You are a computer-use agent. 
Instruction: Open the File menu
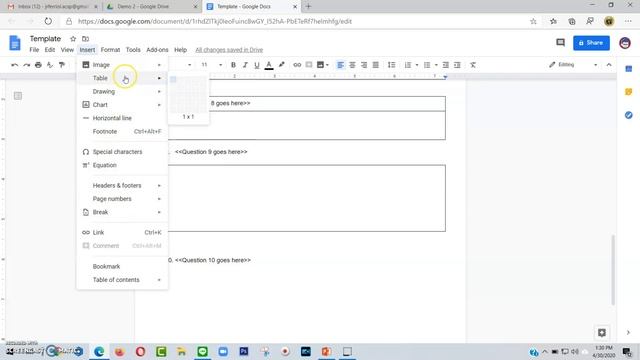(34, 50)
